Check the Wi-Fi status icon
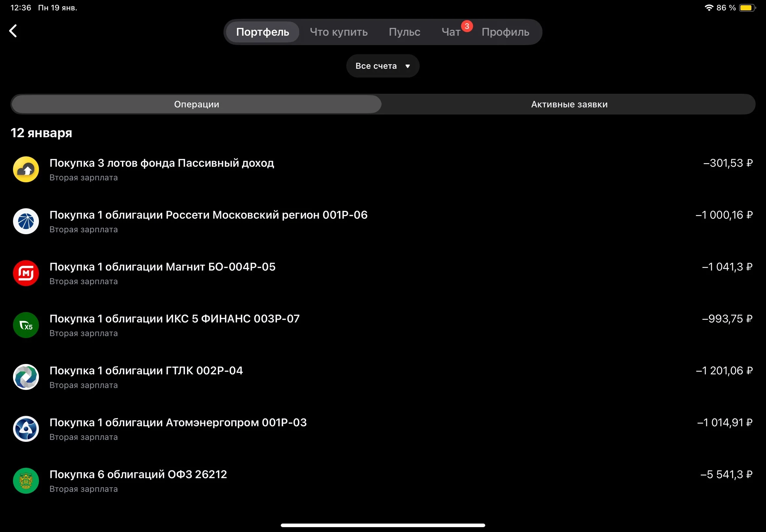 (709, 8)
